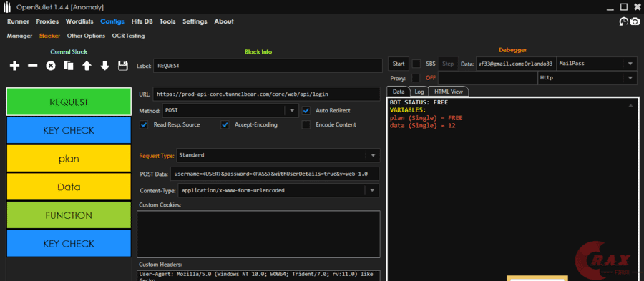The image size is (644, 281).
Task: Move selected block up with arrow
Action: click(x=87, y=66)
